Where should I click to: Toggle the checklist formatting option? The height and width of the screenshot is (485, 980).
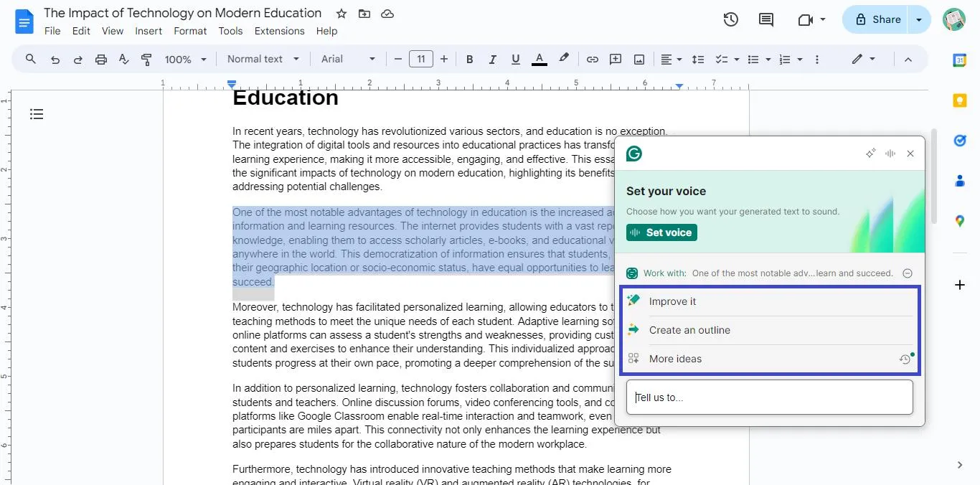pos(722,59)
